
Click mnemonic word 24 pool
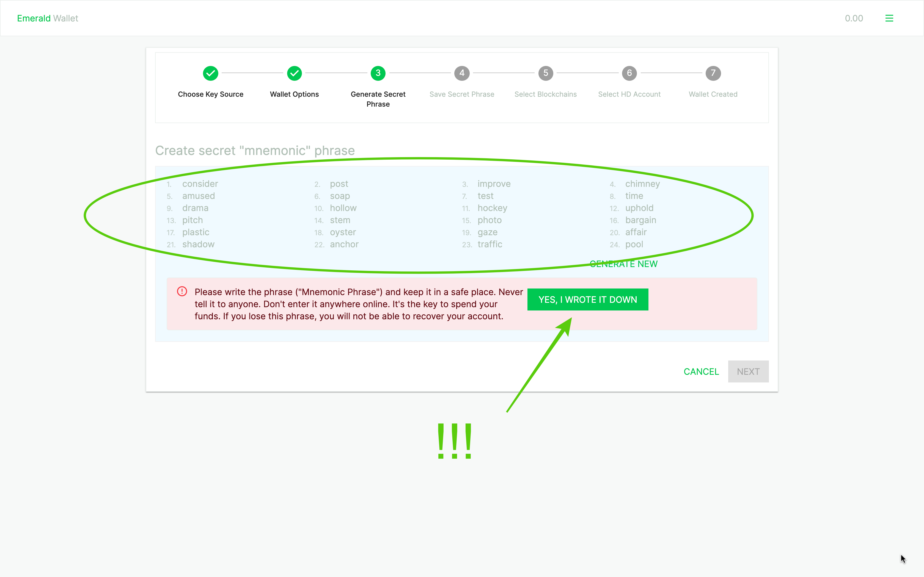pos(634,244)
